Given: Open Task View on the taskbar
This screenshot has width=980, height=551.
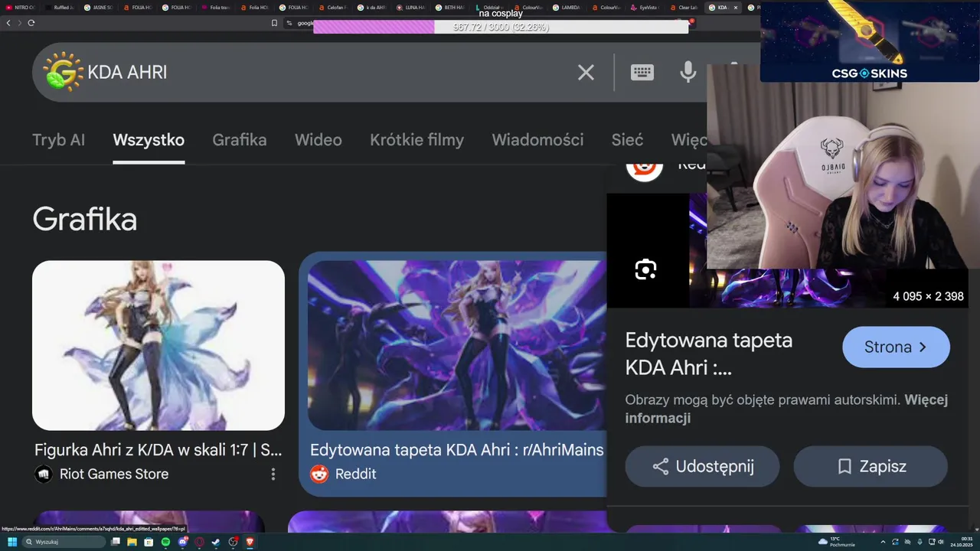Looking at the screenshot, I should click(116, 542).
